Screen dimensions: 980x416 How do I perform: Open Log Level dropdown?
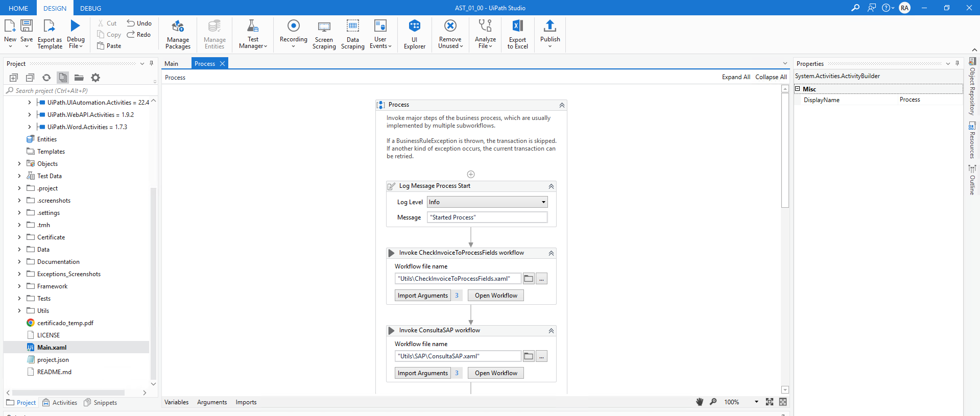click(487, 202)
